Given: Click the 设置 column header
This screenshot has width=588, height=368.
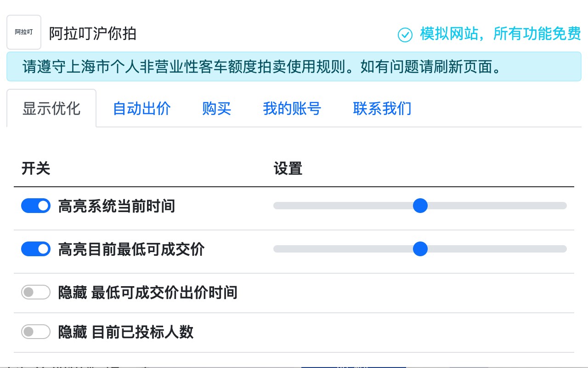Looking at the screenshot, I should pyautogui.click(x=288, y=169).
